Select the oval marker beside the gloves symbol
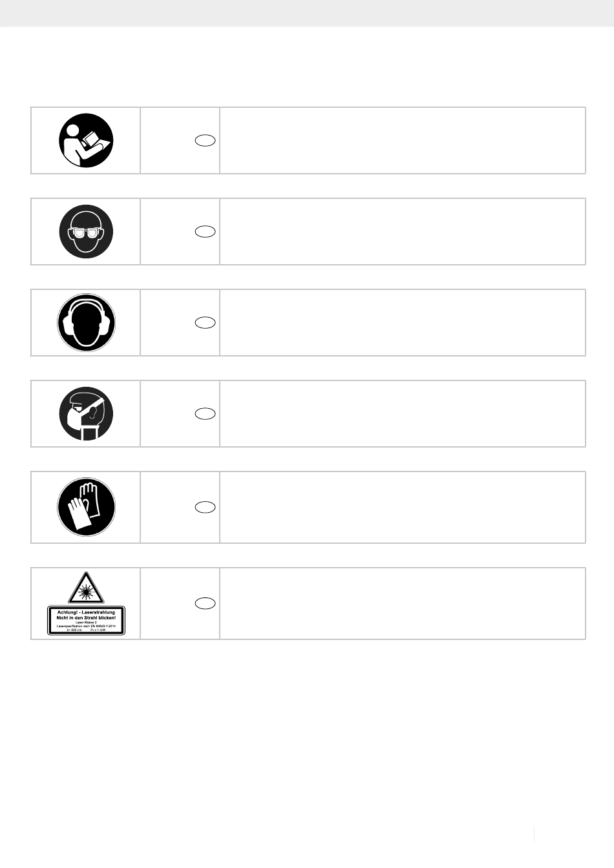The image size is (614, 868). 205,508
